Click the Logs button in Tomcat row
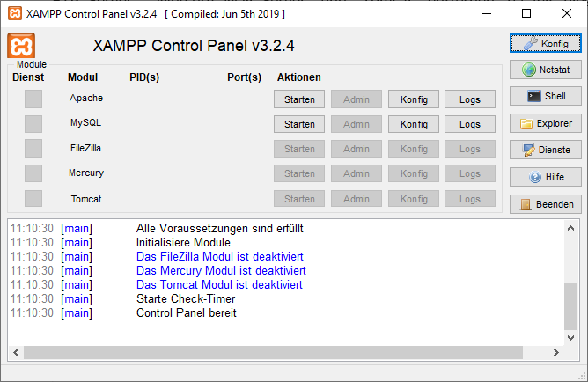This screenshot has height=382, width=588. (x=470, y=199)
